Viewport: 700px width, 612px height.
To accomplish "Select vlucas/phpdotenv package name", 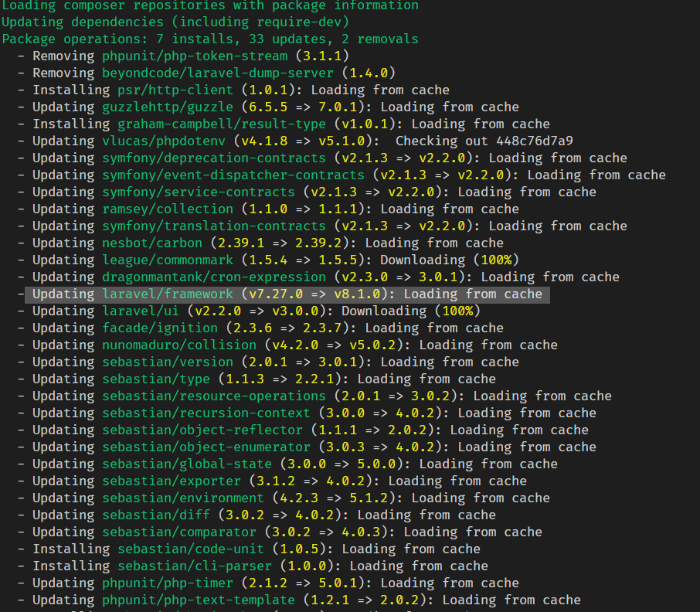I will click(x=163, y=141).
